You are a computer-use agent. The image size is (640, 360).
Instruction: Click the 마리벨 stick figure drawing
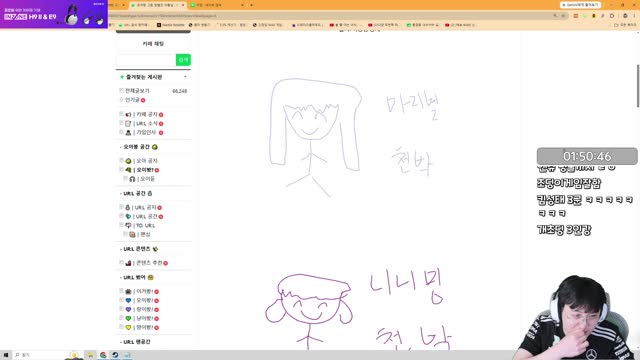[315, 137]
